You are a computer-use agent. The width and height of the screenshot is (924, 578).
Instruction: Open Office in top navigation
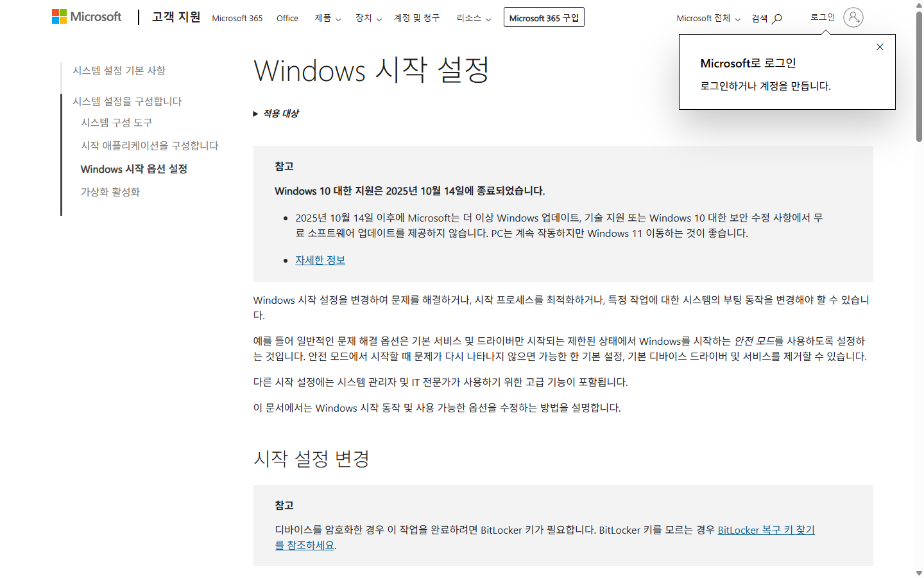(x=287, y=18)
